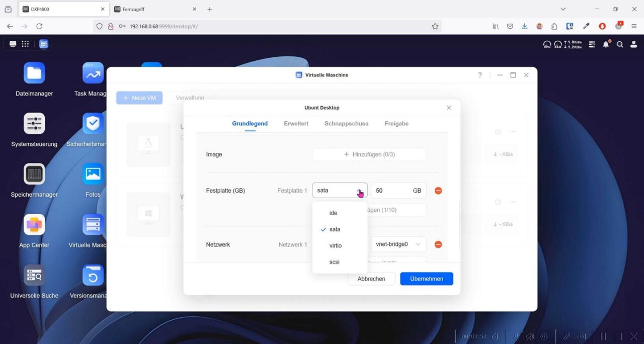
Task: Click the disk size field showing 50
Action: point(392,191)
